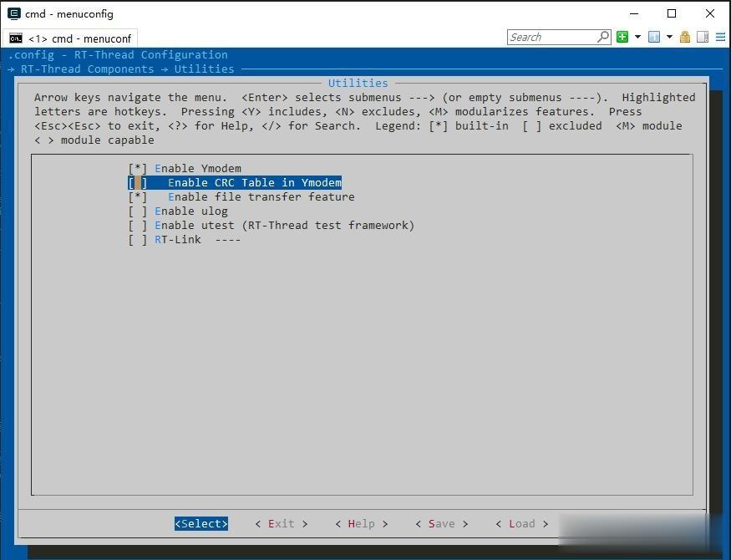Click '.config - RT-Thread Configuration' header text
This screenshot has width=731, height=560.
[118, 55]
